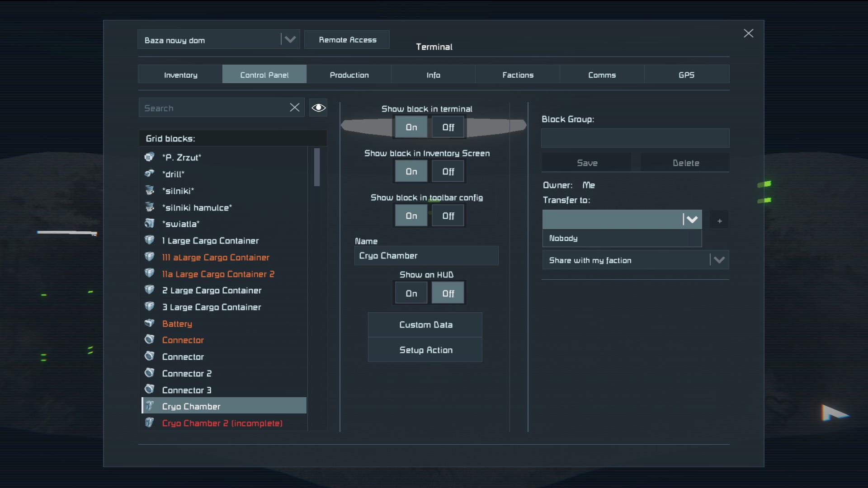Click icon next to Connector 3
Viewport: 868px width, 488px height.
(x=150, y=389)
